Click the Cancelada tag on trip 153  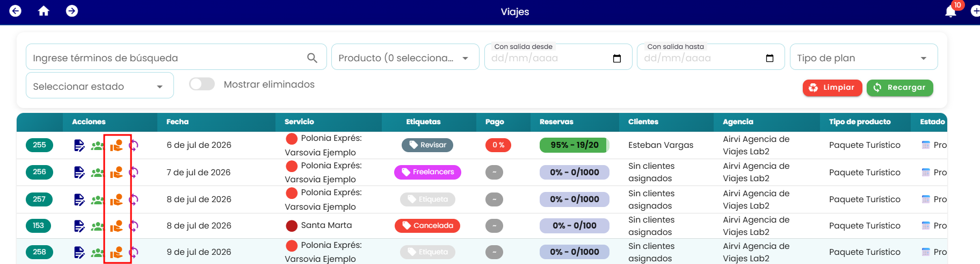(427, 226)
